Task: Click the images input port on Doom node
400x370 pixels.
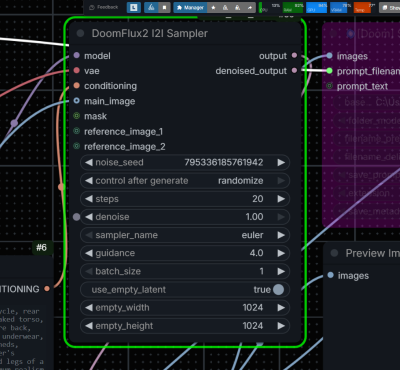Action: pos(330,56)
